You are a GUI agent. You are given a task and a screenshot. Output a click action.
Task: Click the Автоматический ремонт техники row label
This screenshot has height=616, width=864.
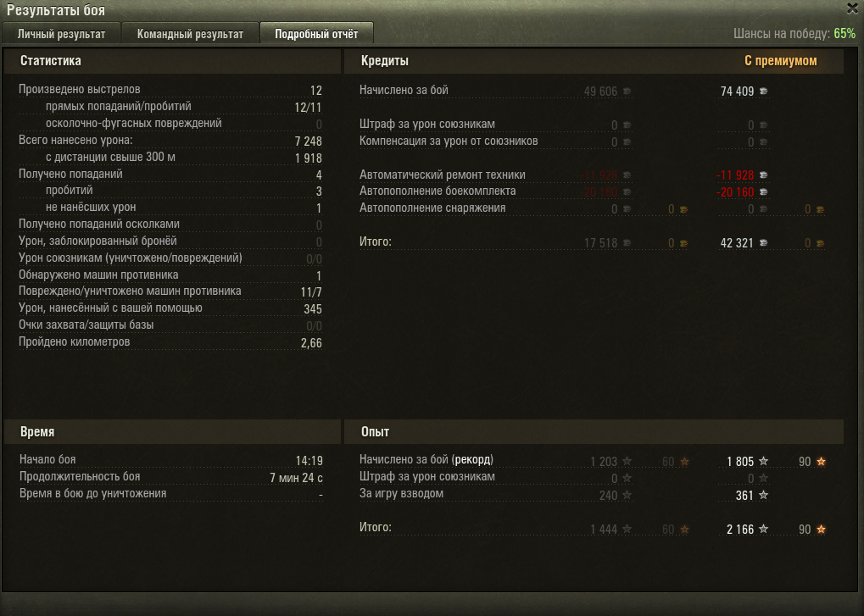[443, 175]
